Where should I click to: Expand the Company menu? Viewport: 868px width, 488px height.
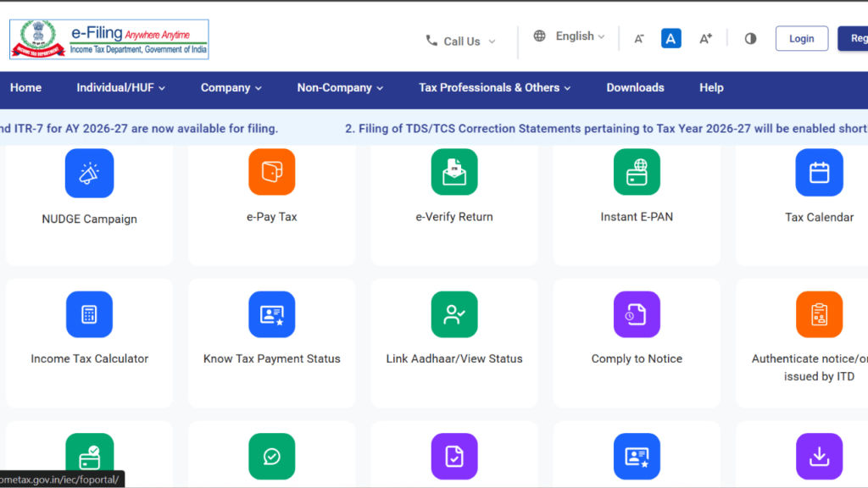(231, 88)
